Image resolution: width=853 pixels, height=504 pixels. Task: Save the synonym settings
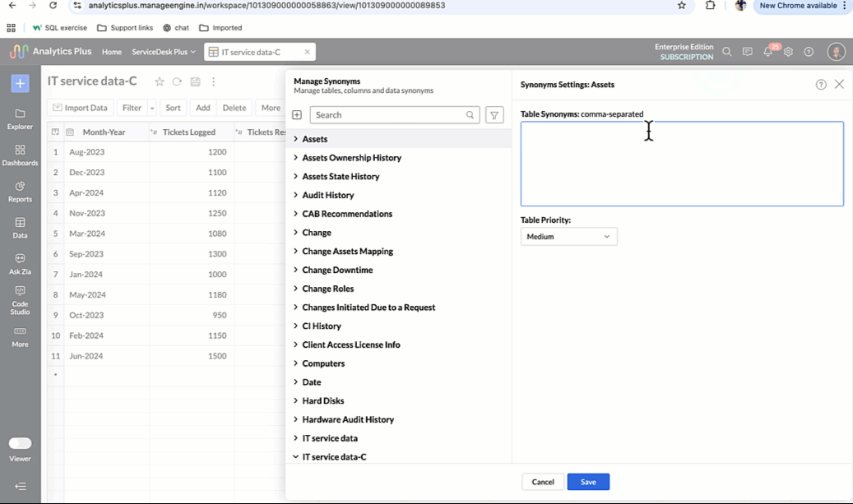point(588,482)
